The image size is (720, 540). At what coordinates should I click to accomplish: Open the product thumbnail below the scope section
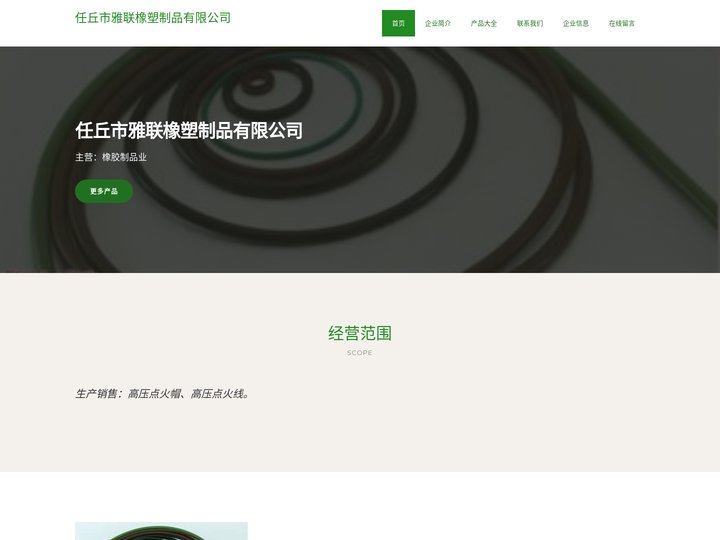tap(161, 531)
